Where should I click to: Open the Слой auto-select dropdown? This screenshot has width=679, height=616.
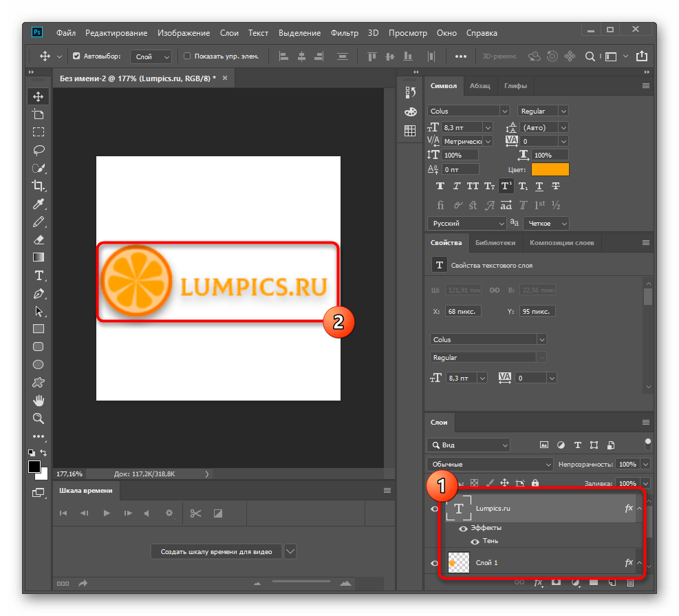coord(151,56)
